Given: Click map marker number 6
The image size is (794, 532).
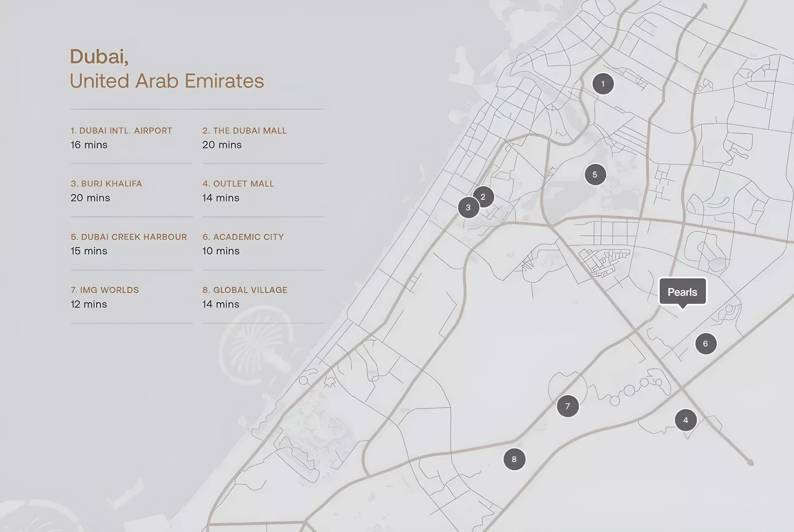Looking at the screenshot, I should click(x=706, y=344).
